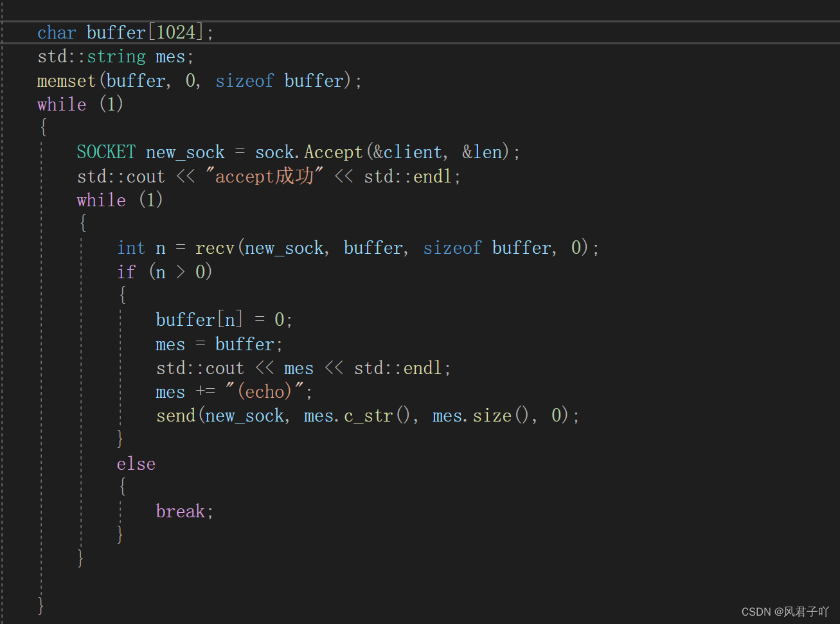Click the break statement
The height and width of the screenshot is (624, 840).
coord(182,511)
